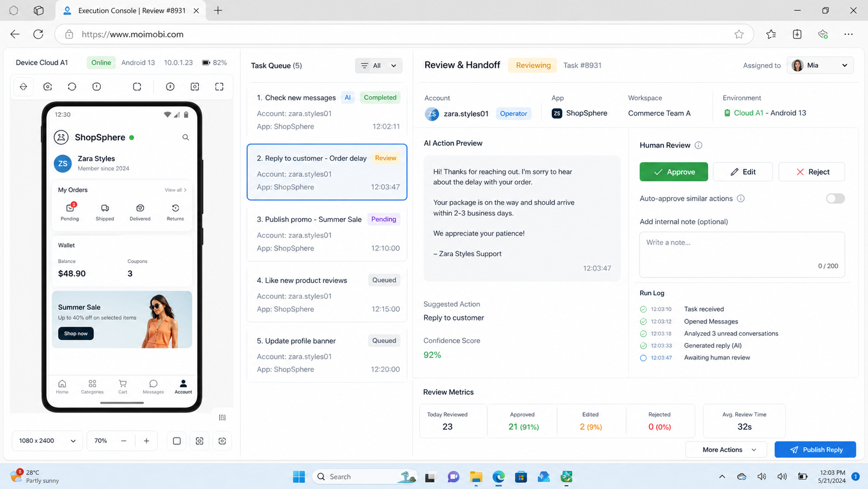Switch to Execution Console browser tab

(x=131, y=10)
